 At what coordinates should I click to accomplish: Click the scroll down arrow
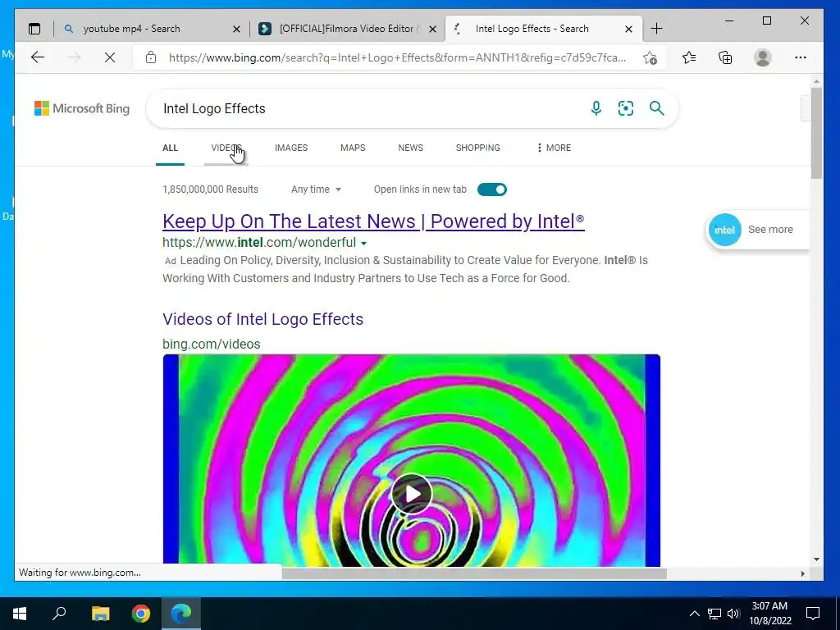coord(816,559)
